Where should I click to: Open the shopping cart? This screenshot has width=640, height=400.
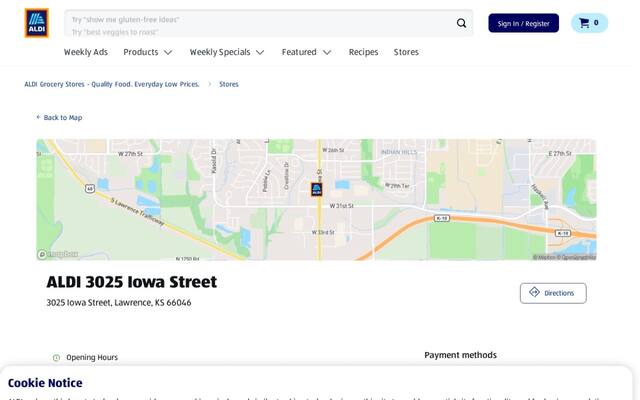589,23
